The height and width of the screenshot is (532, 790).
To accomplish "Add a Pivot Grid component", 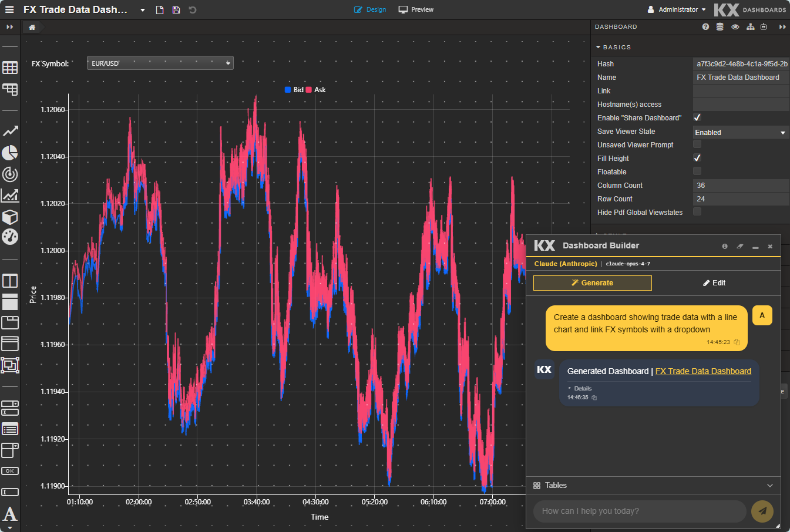I will coord(10,89).
